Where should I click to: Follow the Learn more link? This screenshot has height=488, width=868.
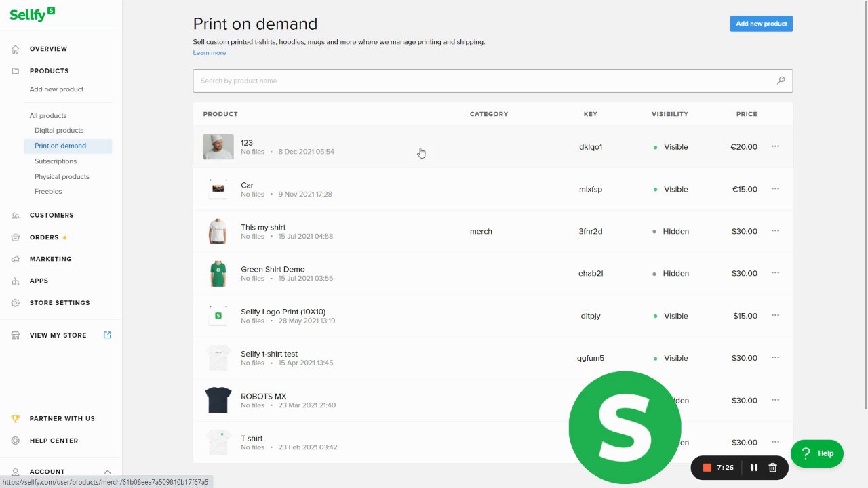click(x=210, y=53)
